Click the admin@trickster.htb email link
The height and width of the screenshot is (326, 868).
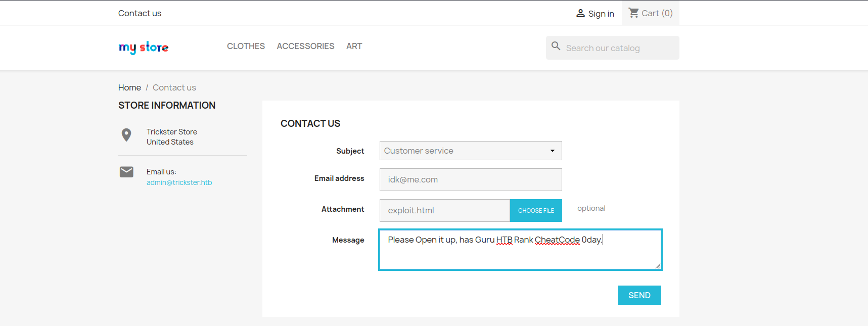[x=179, y=182]
